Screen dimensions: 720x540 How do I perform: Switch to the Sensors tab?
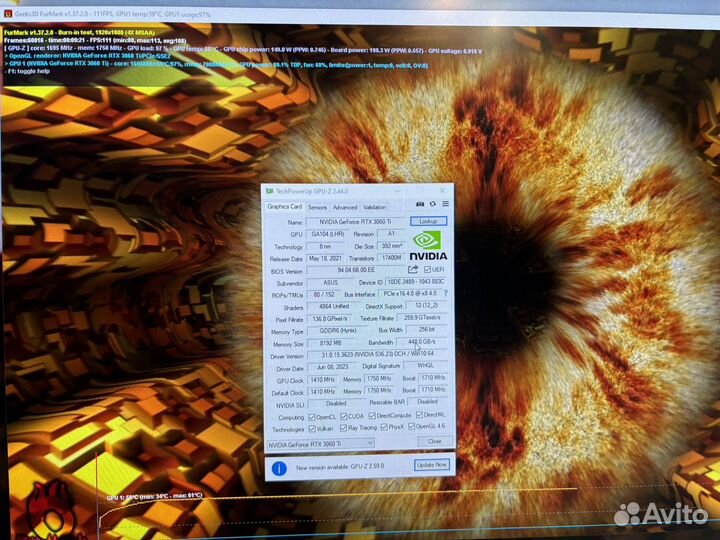[x=317, y=208]
